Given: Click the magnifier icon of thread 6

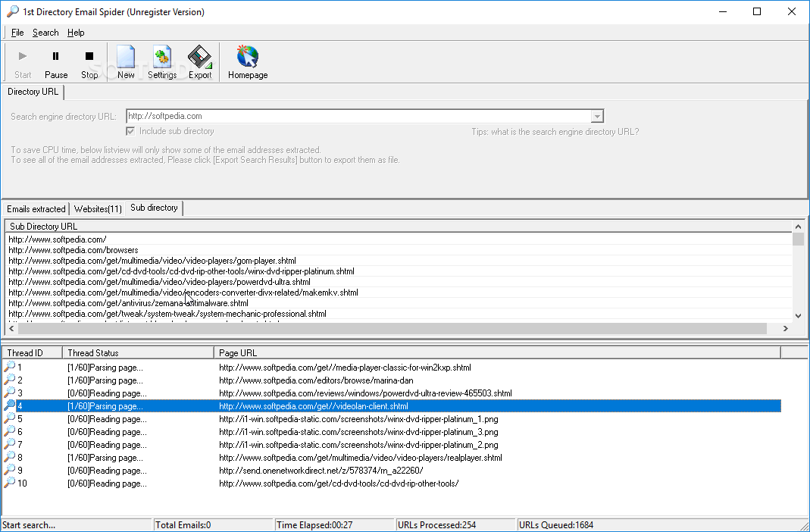Looking at the screenshot, I should click(9, 432).
